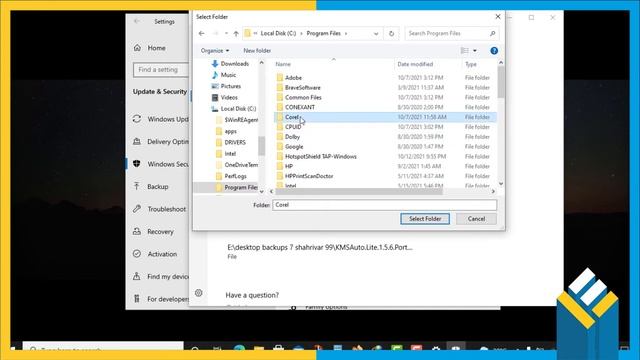Open Home in Settings window
This screenshot has height=360, width=640.
(x=149, y=48)
